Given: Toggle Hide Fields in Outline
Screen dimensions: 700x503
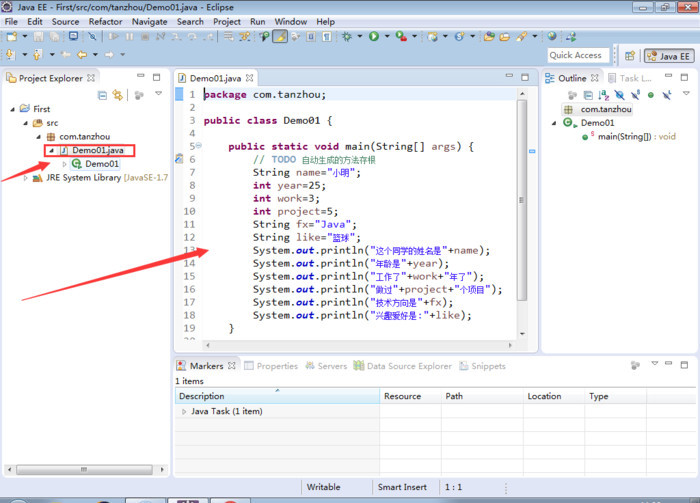Looking at the screenshot, I should pos(619,95).
